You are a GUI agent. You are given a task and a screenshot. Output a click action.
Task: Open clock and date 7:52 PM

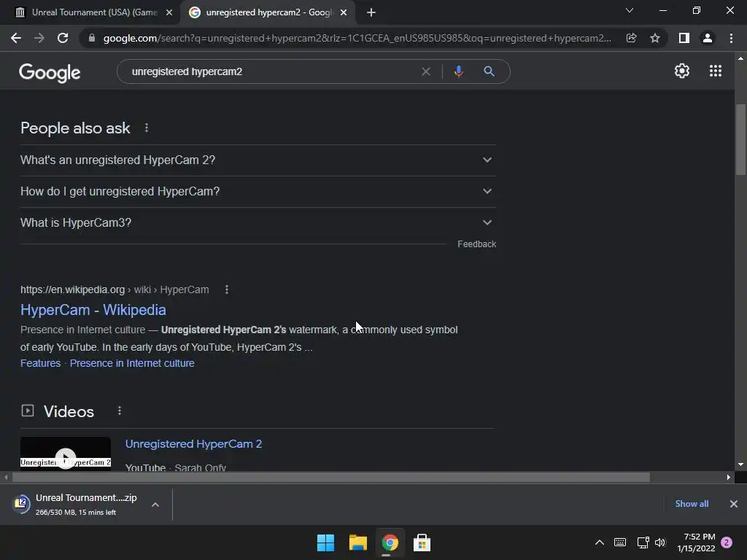tap(696, 542)
